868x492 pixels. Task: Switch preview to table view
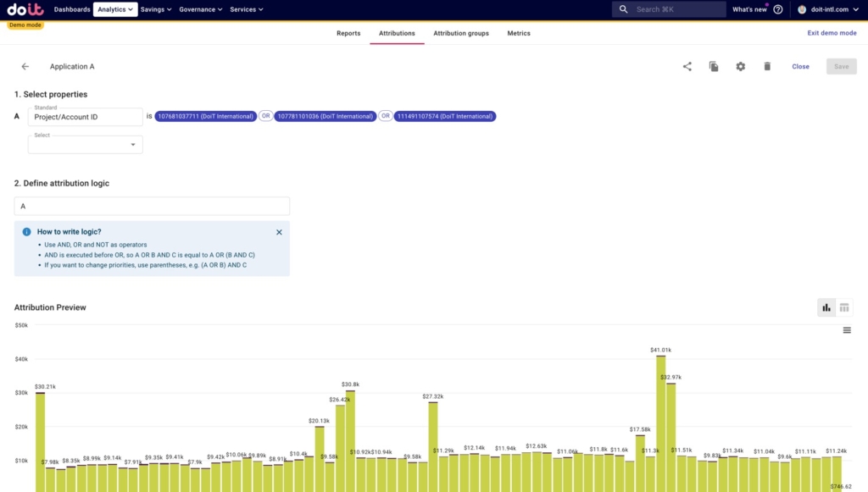coord(844,307)
